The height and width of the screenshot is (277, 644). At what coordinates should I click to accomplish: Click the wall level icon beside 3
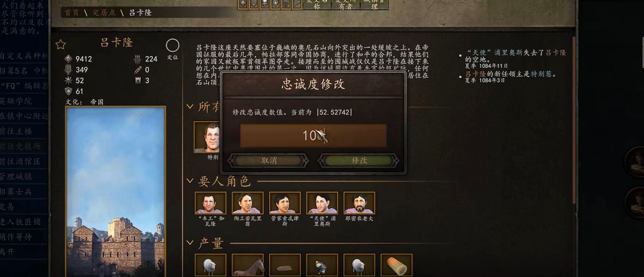(137, 80)
